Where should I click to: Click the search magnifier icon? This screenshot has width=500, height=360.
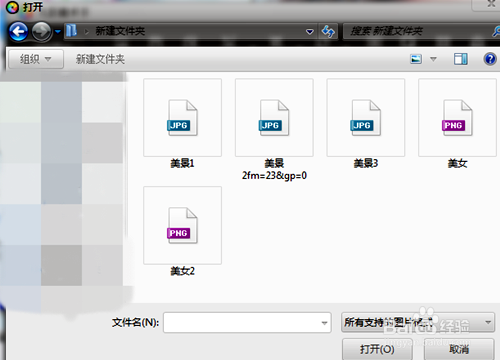click(496, 31)
